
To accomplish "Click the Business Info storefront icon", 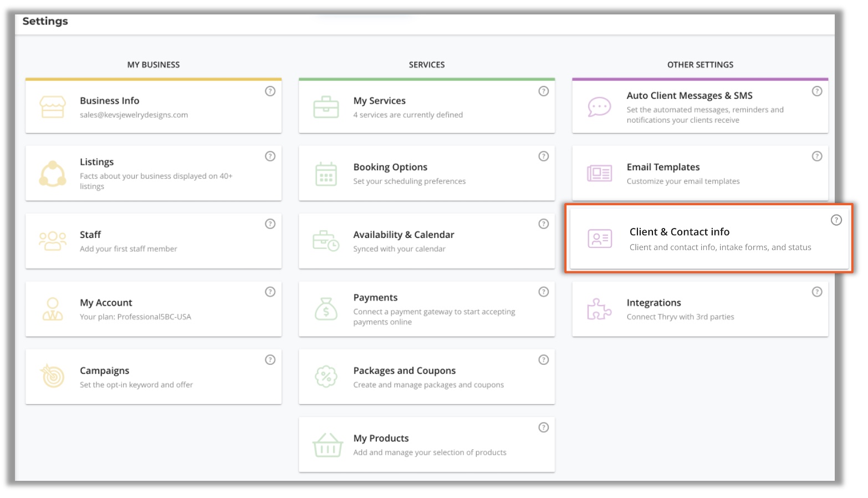I will pyautogui.click(x=53, y=107).
